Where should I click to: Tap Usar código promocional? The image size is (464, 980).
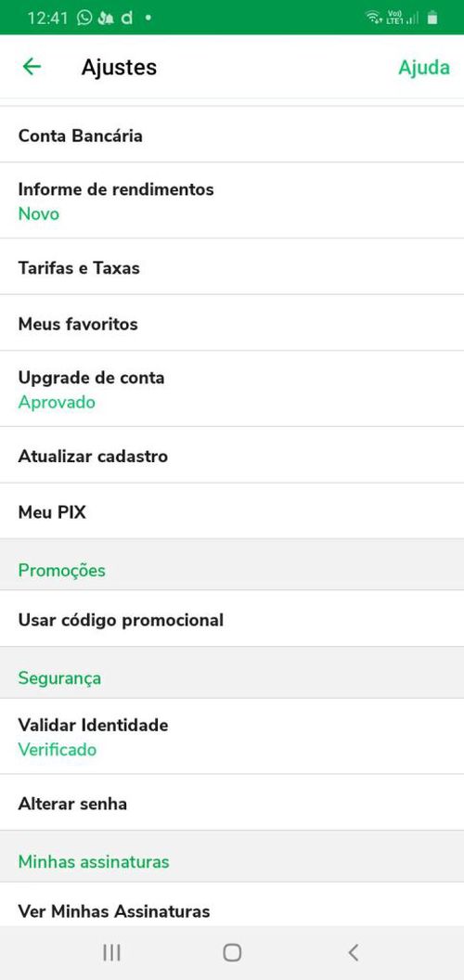(232, 619)
